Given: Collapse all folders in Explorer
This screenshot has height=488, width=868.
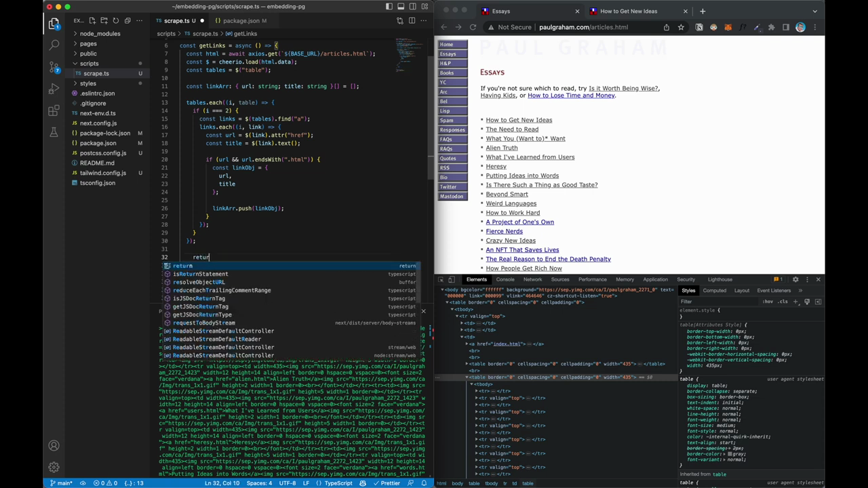Looking at the screenshot, I should coord(127,21).
